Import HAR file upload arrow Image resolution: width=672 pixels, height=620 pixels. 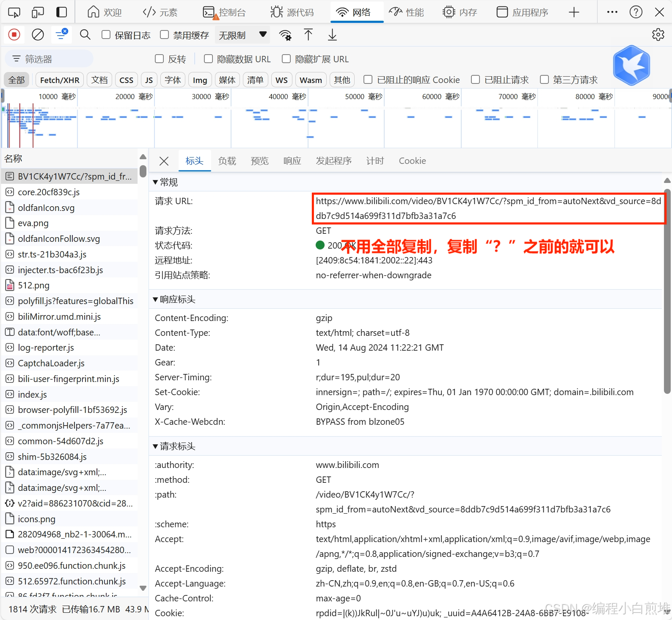(x=308, y=35)
